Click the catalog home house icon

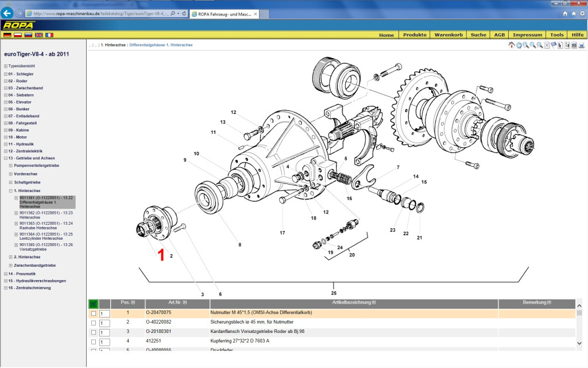(512, 45)
